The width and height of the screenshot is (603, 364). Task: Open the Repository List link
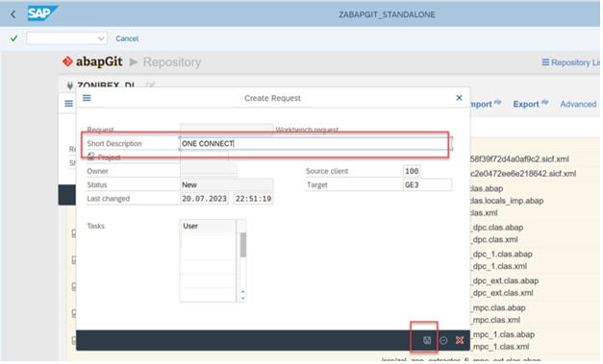click(x=571, y=62)
